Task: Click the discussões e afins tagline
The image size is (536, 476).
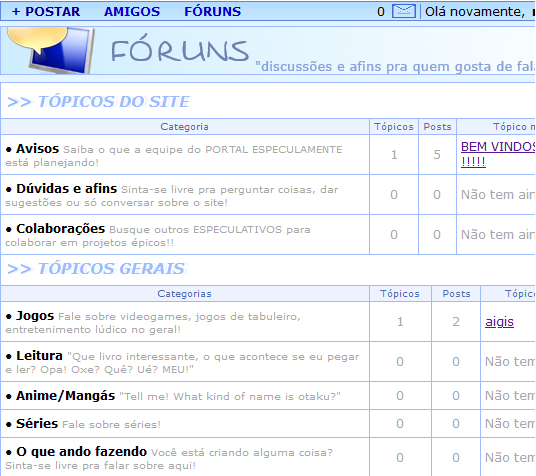Action: coord(395,66)
